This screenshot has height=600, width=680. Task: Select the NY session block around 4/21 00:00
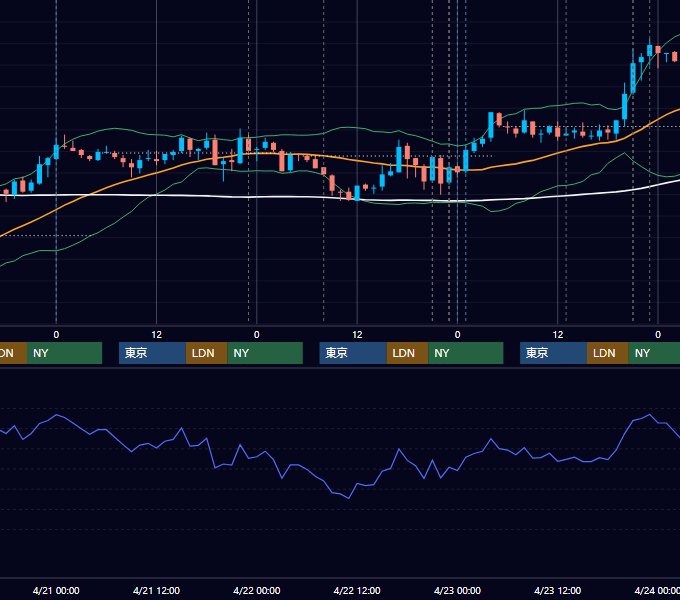64,353
